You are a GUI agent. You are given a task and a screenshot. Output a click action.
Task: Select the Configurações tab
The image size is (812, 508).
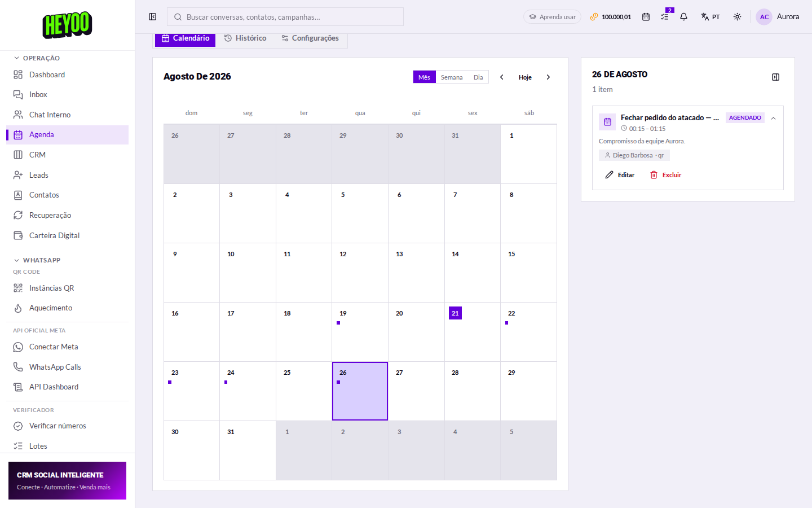[310, 38]
